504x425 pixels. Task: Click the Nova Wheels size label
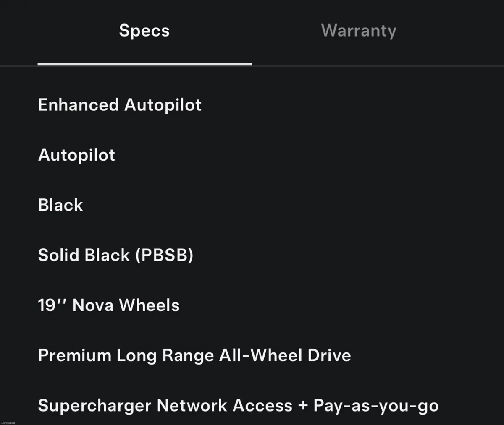53,305
